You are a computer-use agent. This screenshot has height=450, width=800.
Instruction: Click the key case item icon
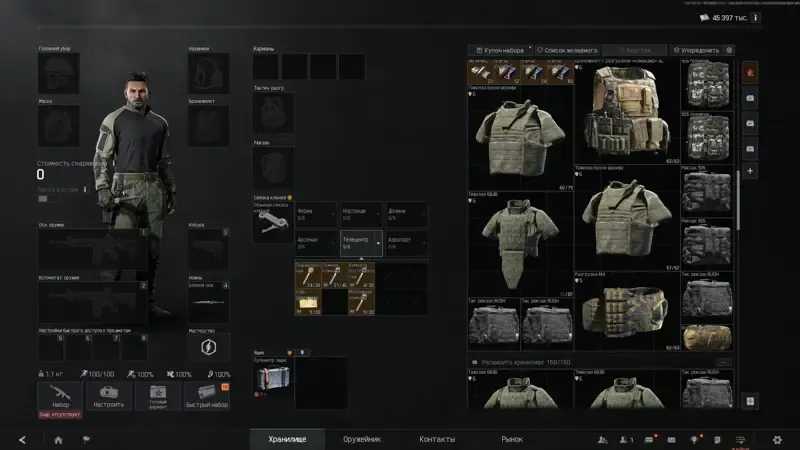click(x=273, y=222)
